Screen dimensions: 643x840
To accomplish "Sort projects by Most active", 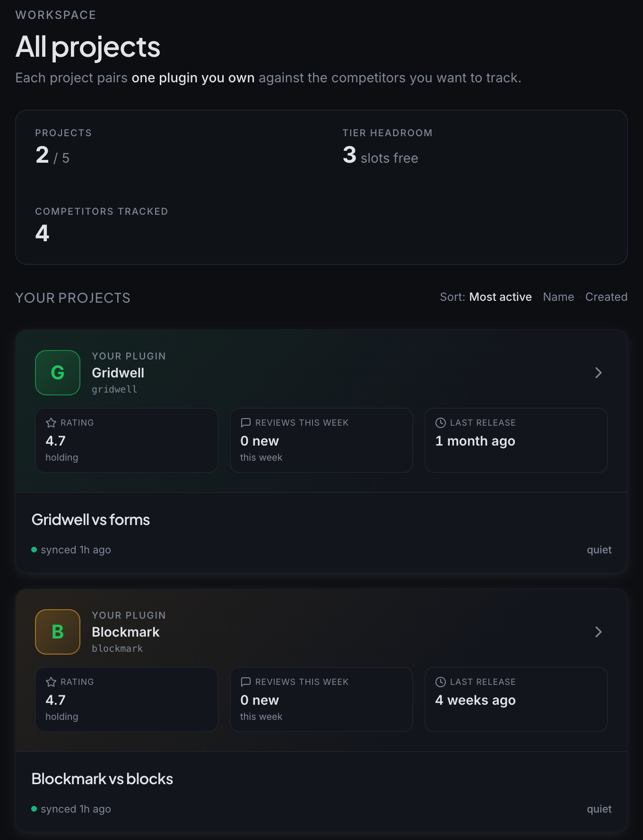I will [x=500, y=297].
